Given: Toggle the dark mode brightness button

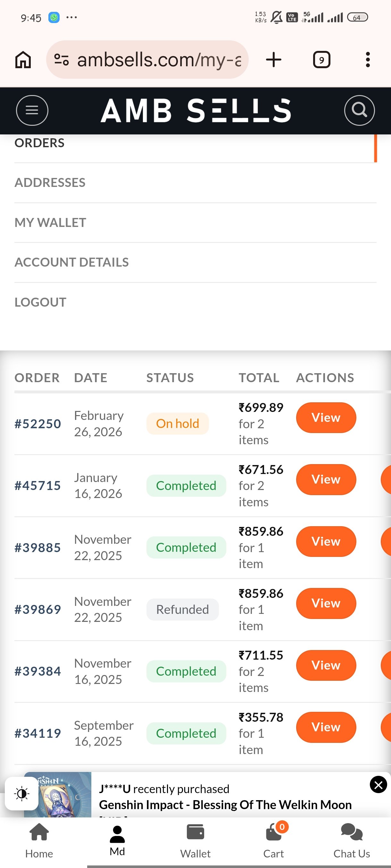Looking at the screenshot, I should pos(21,793).
